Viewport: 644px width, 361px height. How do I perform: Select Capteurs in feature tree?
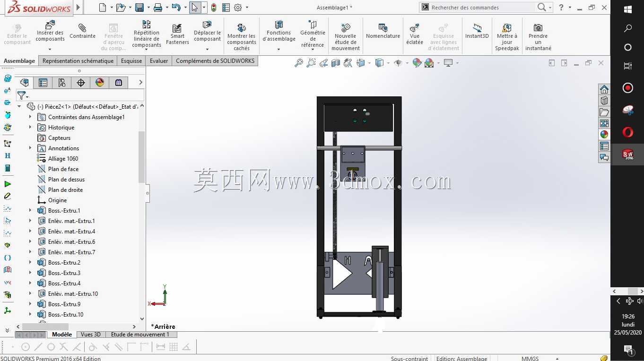pyautogui.click(x=59, y=138)
